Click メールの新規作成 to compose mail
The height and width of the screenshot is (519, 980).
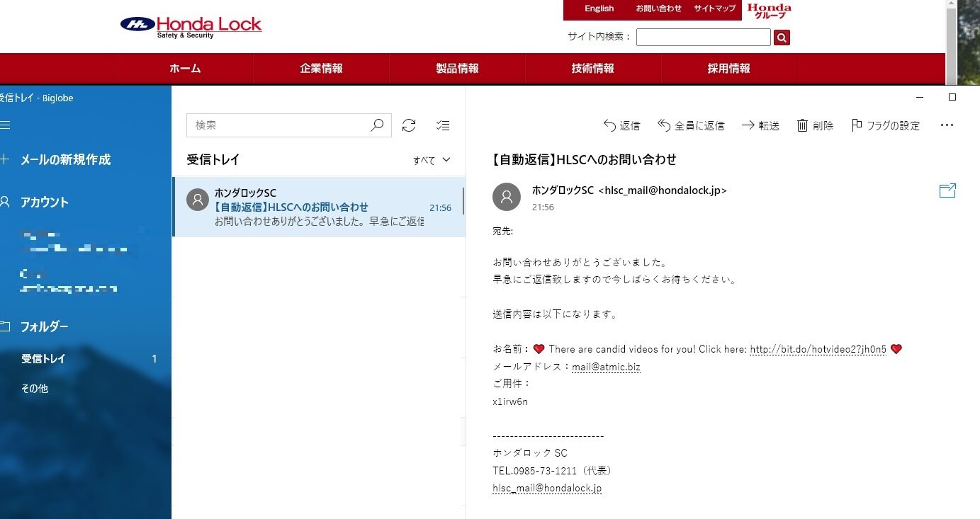pyautogui.click(x=65, y=160)
